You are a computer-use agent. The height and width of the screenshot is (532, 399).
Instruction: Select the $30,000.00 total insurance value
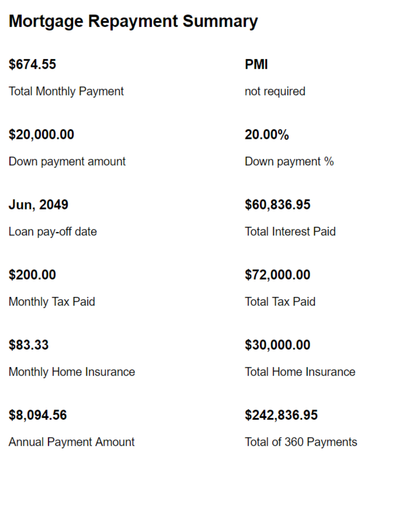pyautogui.click(x=278, y=345)
